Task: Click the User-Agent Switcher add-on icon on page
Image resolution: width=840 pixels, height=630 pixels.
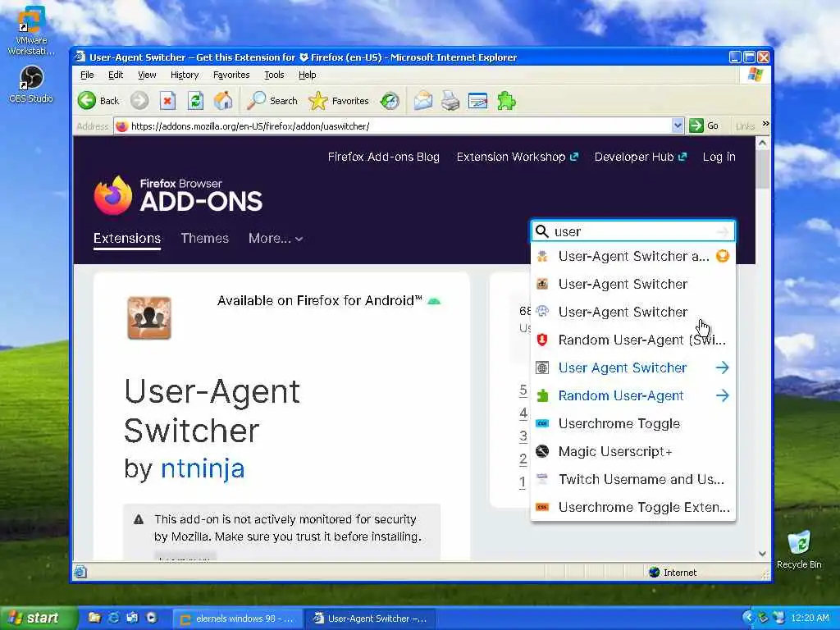Action: (x=149, y=318)
